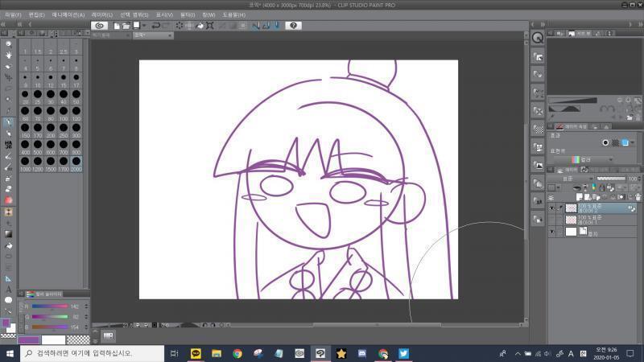
Task: Choose brush size 2000
Action: click(76, 164)
